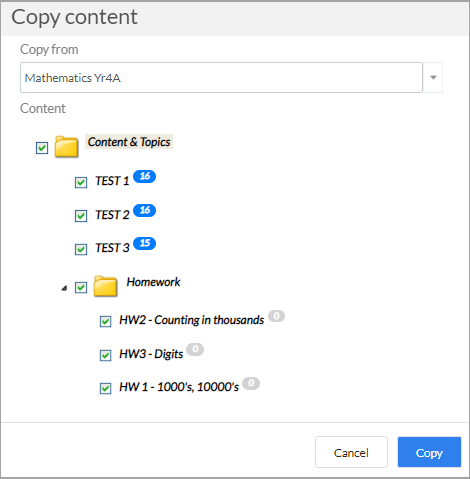Click the 0 badge beside HW 1 - 1000's, 10000's
This screenshot has width=470, height=479.
pos(251,383)
